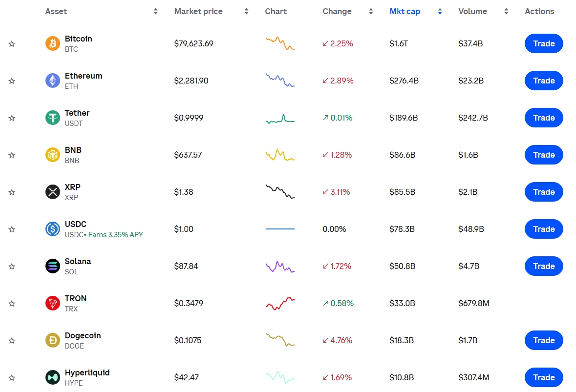Screen dimensions: 576x392
Task: Open the Tether sparkline chart
Action: [x=280, y=119]
